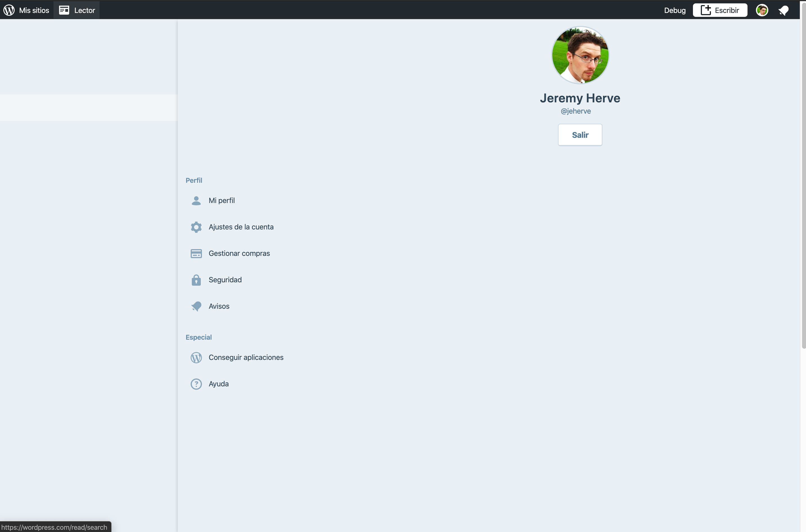The height and width of the screenshot is (532, 806).
Task: Click the @jeherve username link
Action: [x=576, y=111]
